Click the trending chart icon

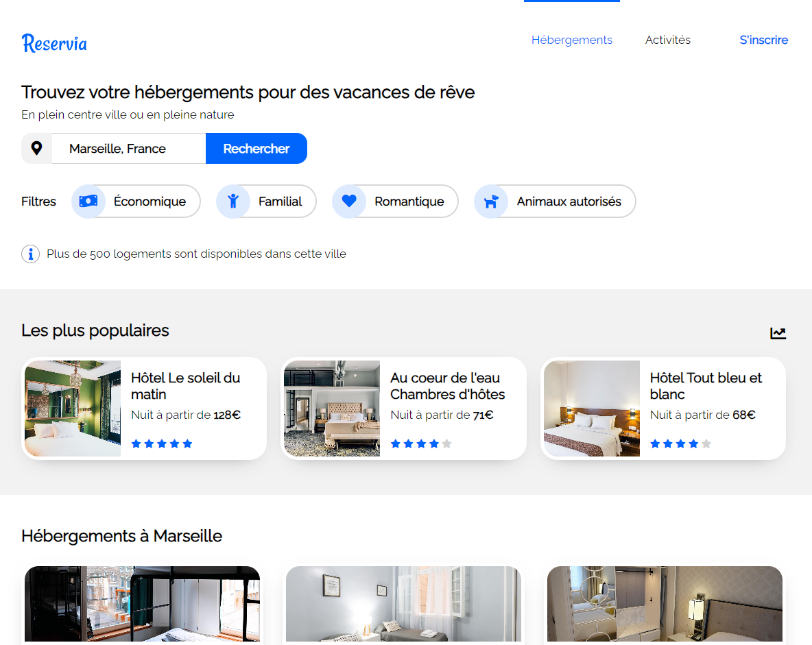[778, 333]
